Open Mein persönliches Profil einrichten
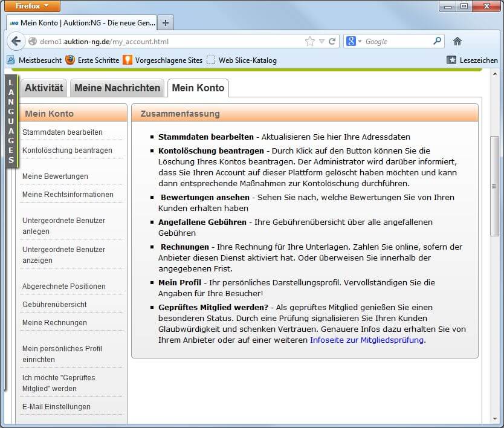 [x=62, y=354]
